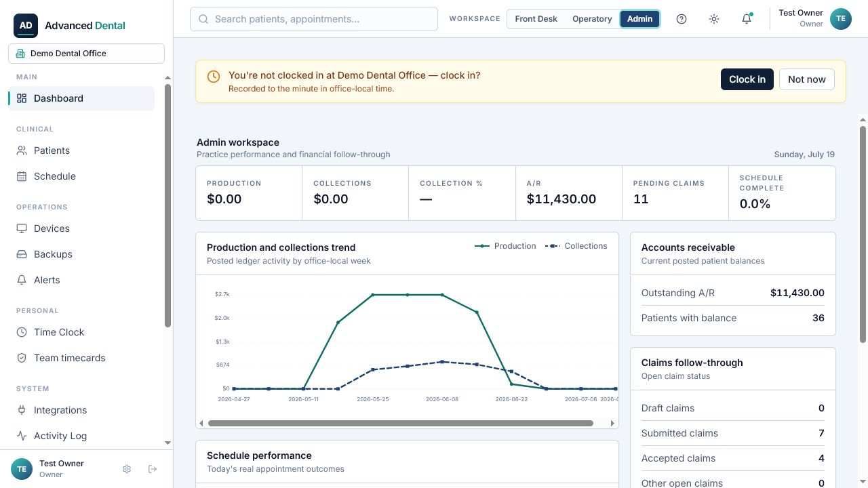Click the Collections metric card
Screen dimensions: 868x488
click(355, 193)
